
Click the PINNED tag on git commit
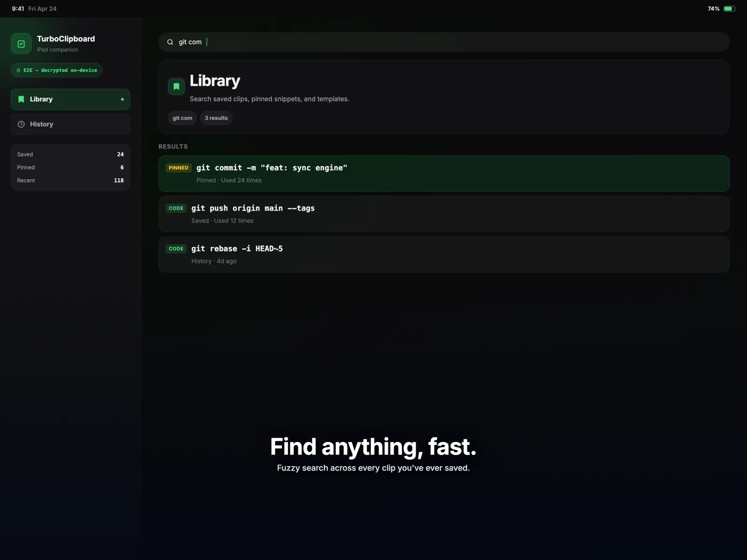tap(178, 168)
